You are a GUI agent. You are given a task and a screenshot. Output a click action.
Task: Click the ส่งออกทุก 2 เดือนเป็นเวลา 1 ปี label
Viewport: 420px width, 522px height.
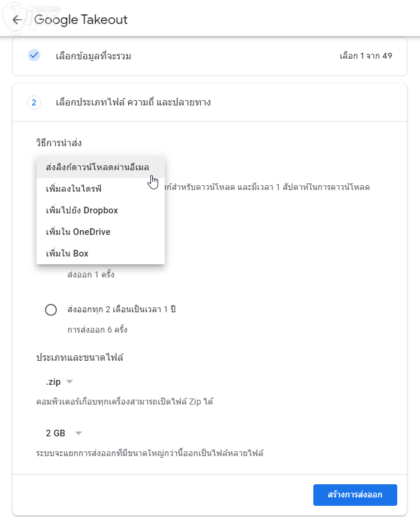click(121, 310)
